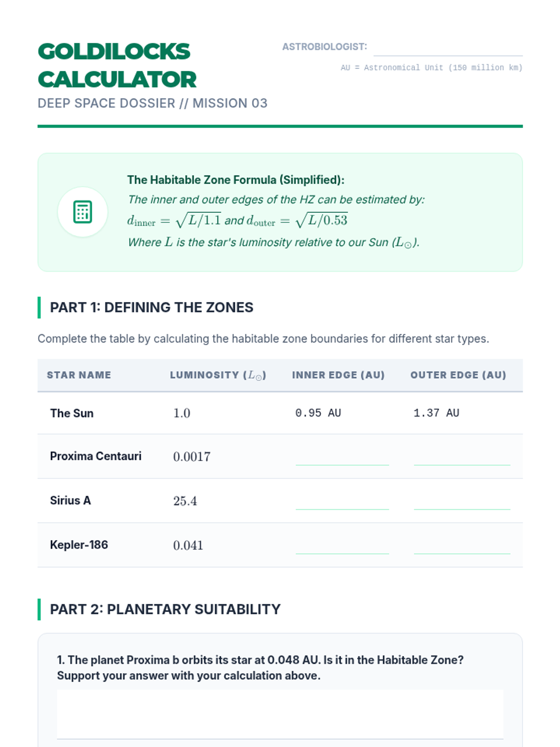Select Proxima Centauri inner edge blank
This screenshot has width=560, height=747.
click(x=342, y=458)
